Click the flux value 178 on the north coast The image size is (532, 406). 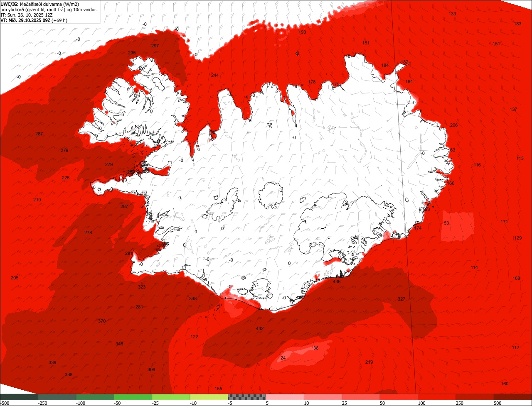(312, 82)
